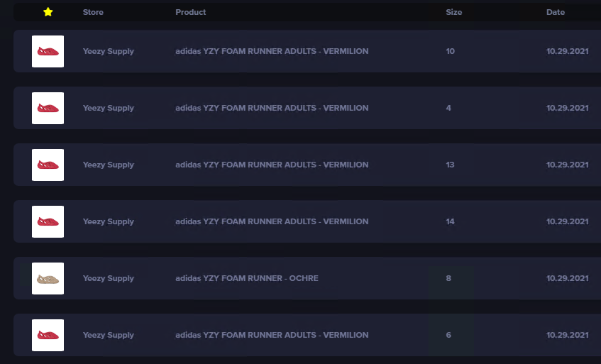The width and height of the screenshot is (601, 364).
Task: Select Vermilion product name in size 13 row
Action: coord(272,165)
